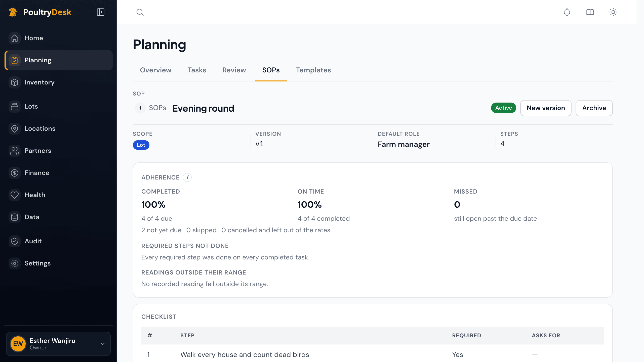Collapse the sidebar panel icon
The height and width of the screenshot is (362, 644).
(x=101, y=12)
